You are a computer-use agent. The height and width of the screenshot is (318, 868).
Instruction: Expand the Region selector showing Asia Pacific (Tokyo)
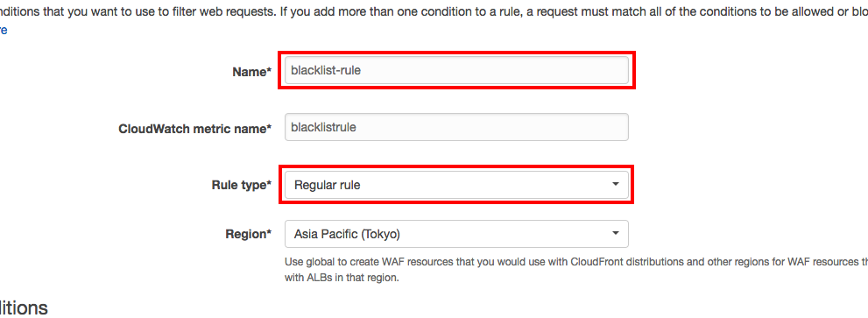[x=456, y=234]
